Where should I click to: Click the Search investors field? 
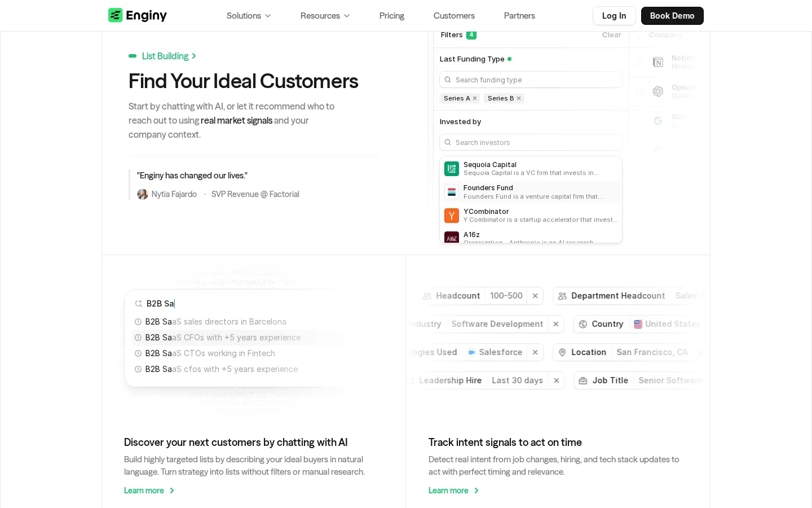click(531, 142)
